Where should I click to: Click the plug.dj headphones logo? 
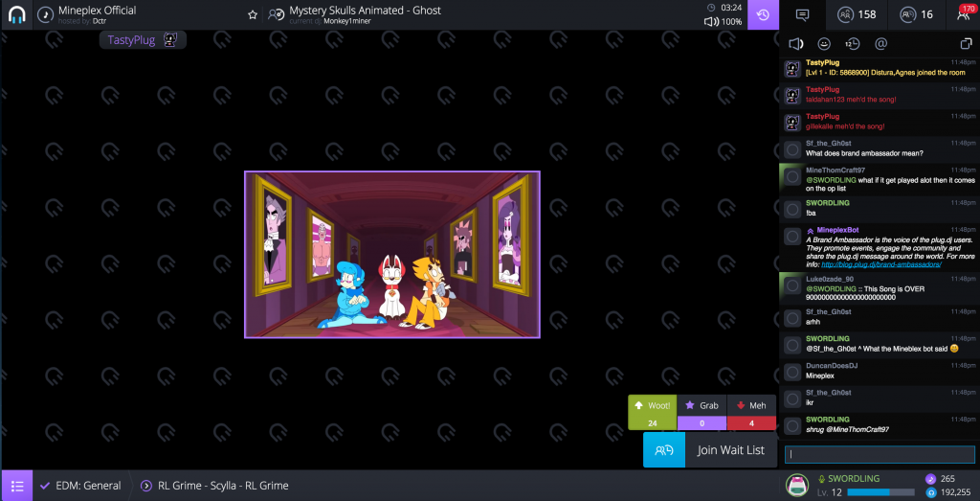coord(16,14)
